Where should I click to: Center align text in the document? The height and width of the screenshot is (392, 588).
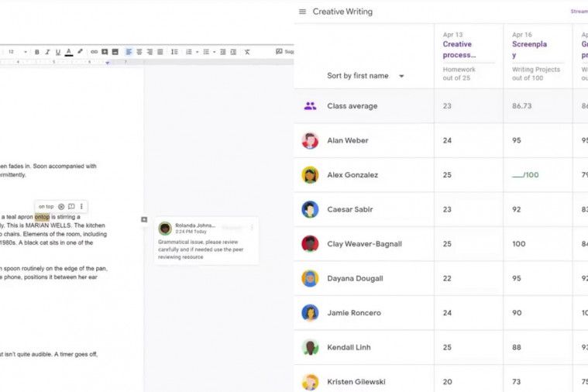point(139,52)
